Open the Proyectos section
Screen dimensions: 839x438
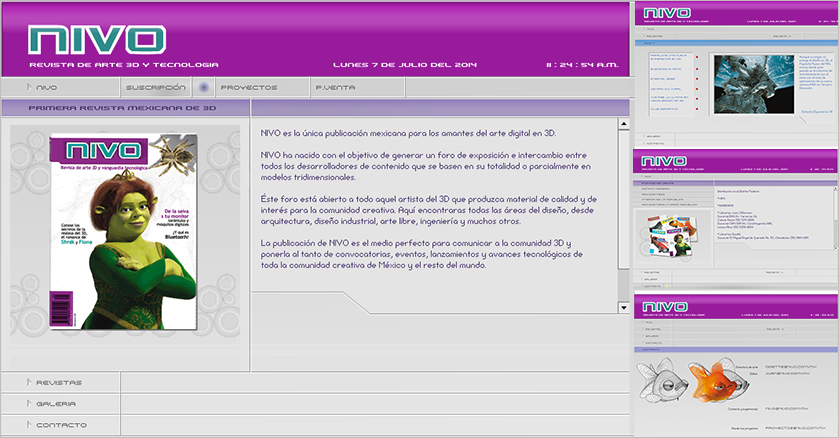point(249,88)
